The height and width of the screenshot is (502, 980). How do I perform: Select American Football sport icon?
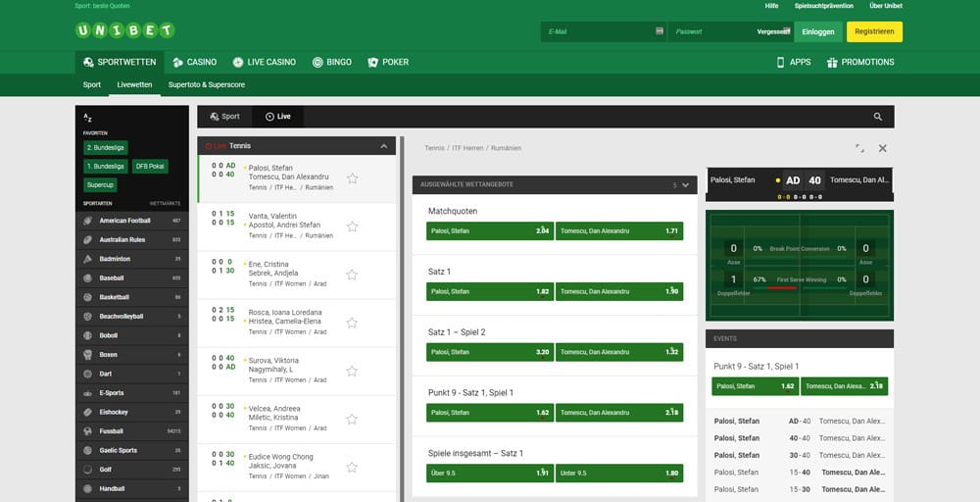[87, 221]
